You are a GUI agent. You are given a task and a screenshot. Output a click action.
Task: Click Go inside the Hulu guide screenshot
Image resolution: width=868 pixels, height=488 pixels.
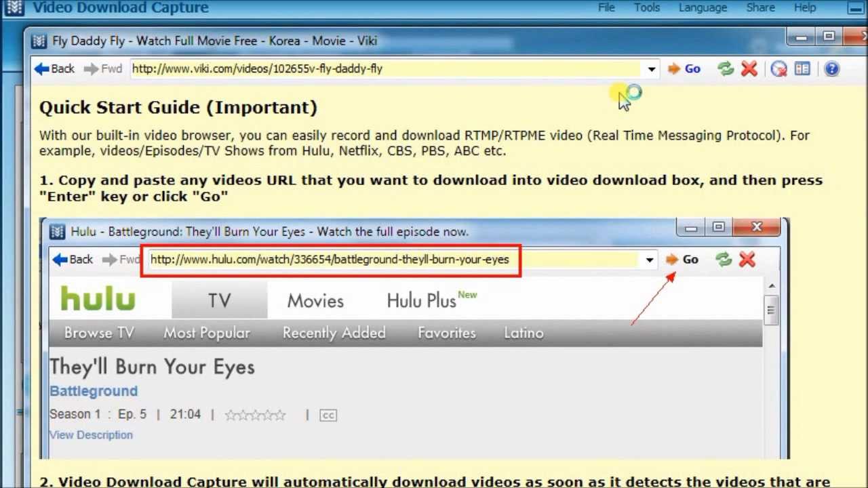tap(682, 260)
